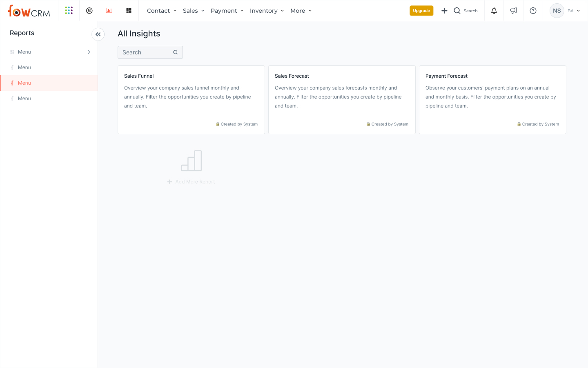This screenshot has width=588, height=368.
Task: Select the second sidebar Menu item
Action: click(x=49, y=67)
